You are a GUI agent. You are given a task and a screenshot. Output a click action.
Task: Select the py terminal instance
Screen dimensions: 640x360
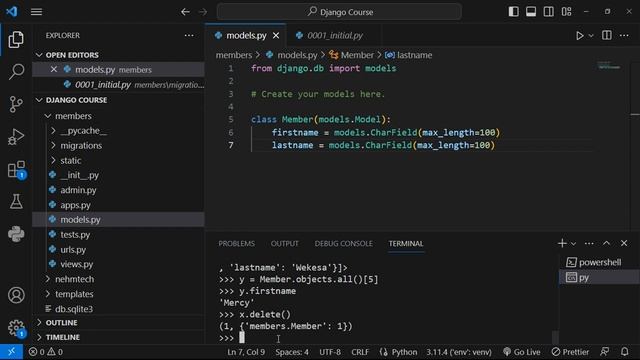[x=599, y=278]
